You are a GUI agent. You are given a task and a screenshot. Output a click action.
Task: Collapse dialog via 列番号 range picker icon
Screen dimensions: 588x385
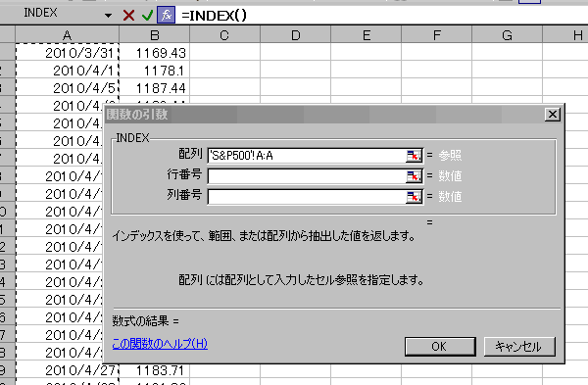(414, 197)
